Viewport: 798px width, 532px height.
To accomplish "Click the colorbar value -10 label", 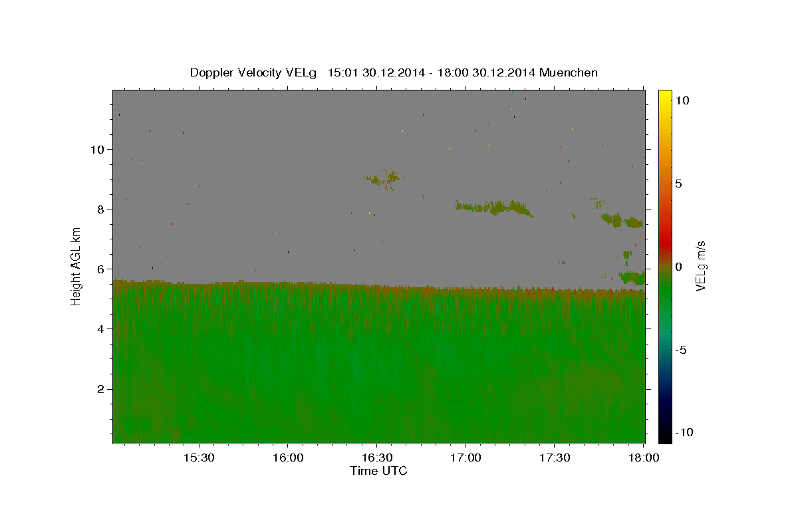I will [684, 432].
